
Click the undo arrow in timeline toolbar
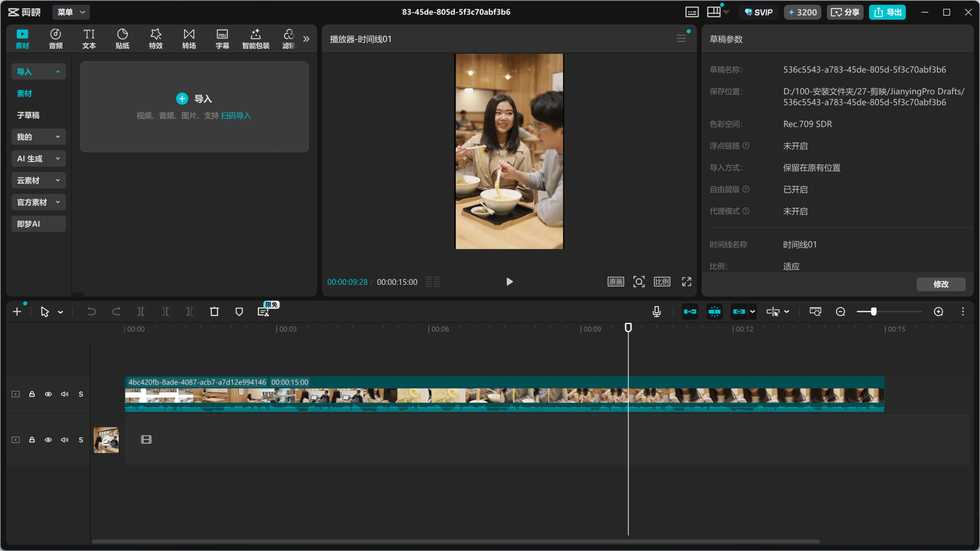tap(91, 312)
